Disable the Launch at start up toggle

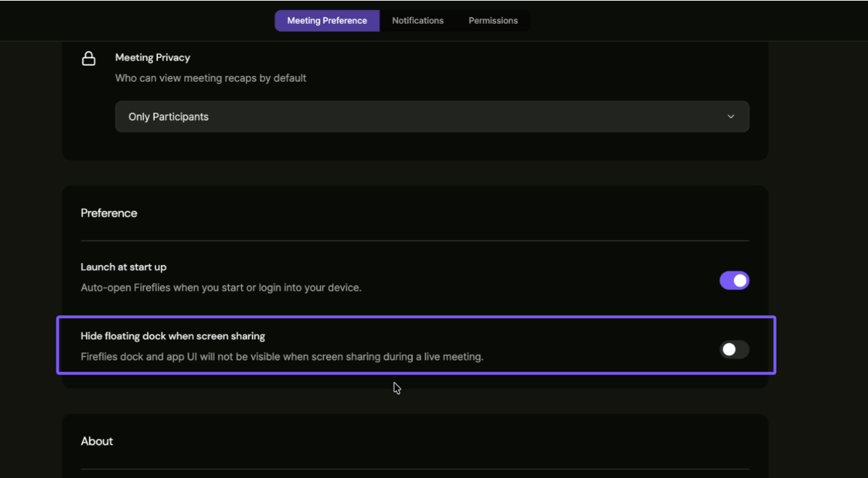click(x=734, y=280)
